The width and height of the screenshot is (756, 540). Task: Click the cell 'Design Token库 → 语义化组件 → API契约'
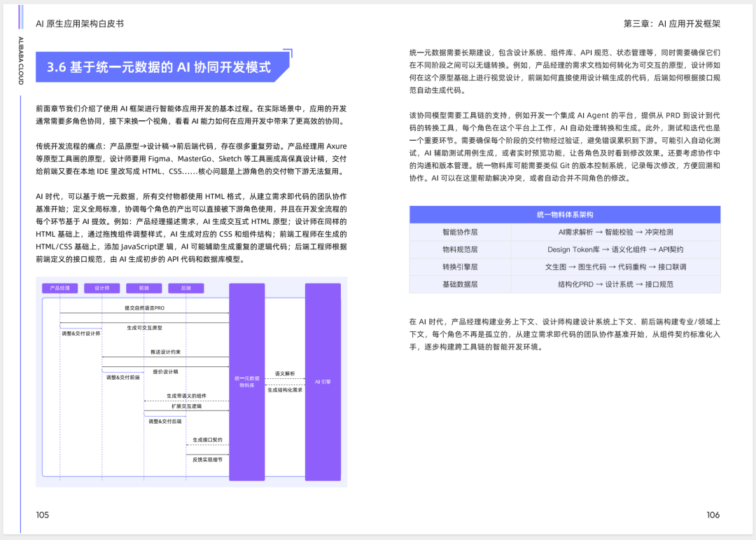click(x=616, y=249)
